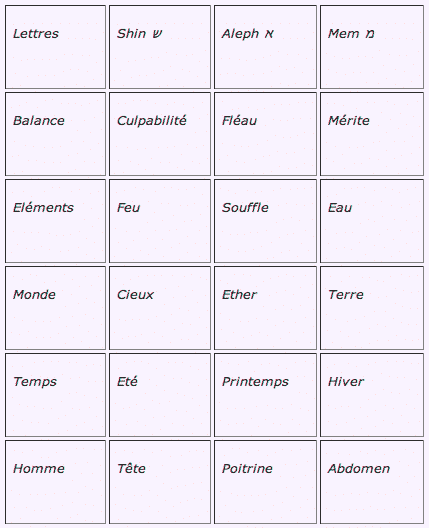Screen dimensions: 429x528
Task: Click the Lettres header cell
Action: (56, 47)
